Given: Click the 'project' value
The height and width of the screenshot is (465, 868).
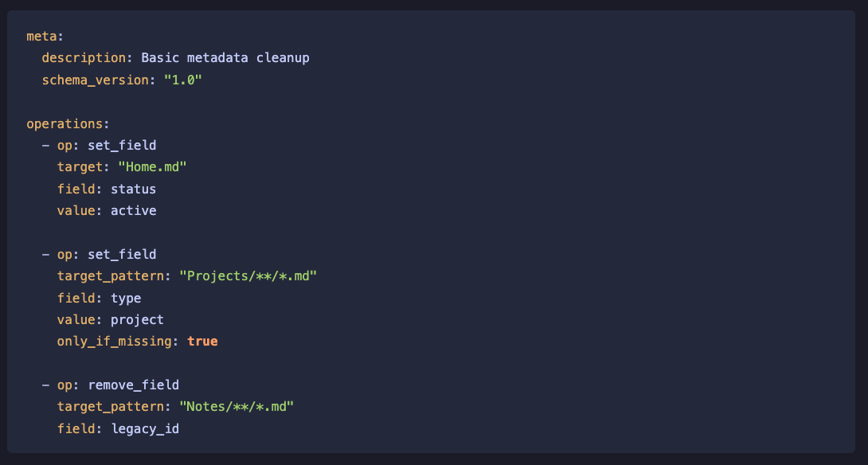Looking at the screenshot, I should 137,320.
